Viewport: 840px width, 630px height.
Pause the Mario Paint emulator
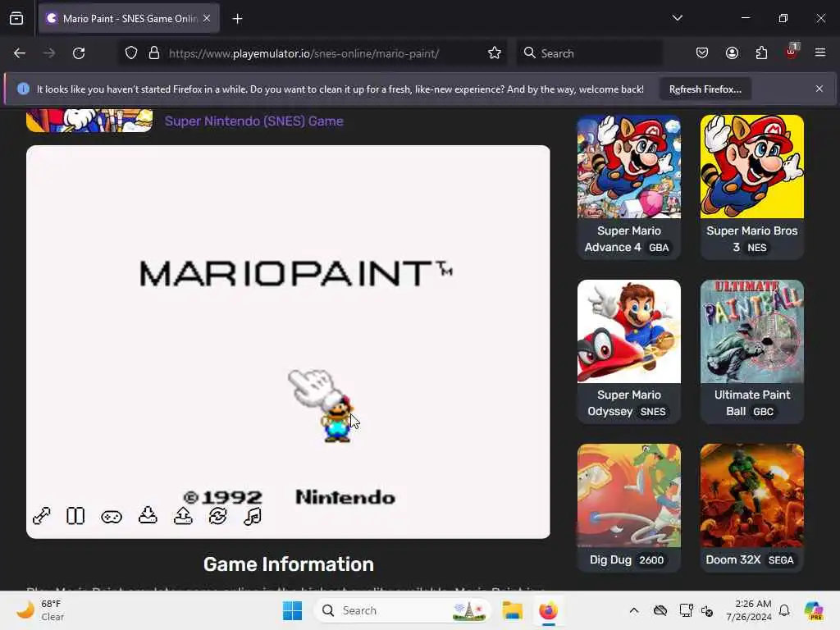click(x=75, y=516)
